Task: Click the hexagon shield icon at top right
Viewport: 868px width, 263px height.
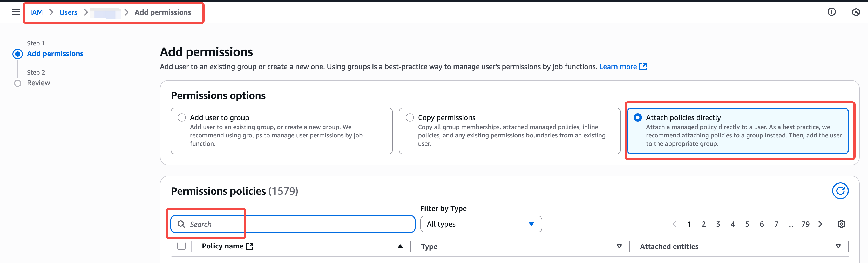Action: coord(856,12)
